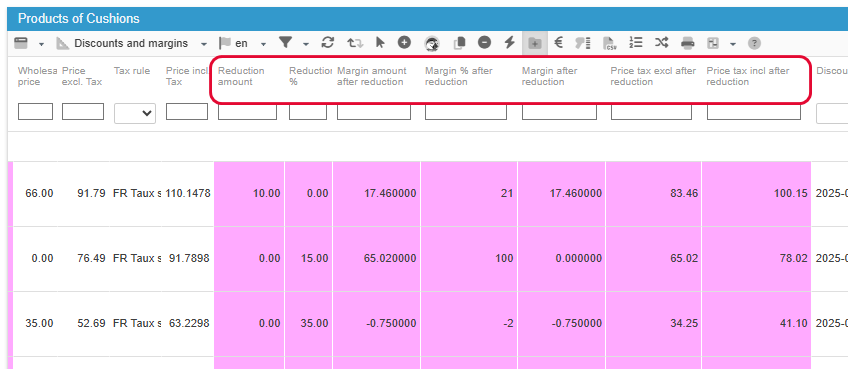The height and width of the screenshot is (369, 848).
Task: Refresh the products grid
Action: coord(328,43)
